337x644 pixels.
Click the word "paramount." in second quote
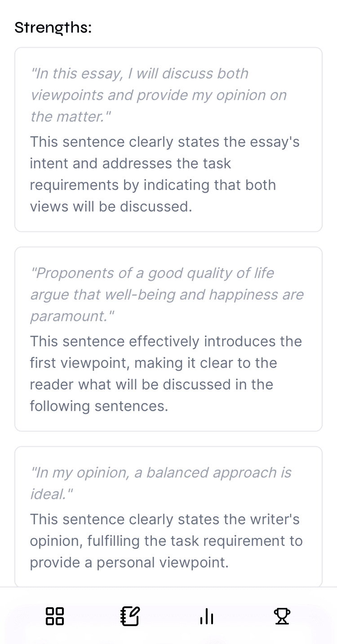72,316
